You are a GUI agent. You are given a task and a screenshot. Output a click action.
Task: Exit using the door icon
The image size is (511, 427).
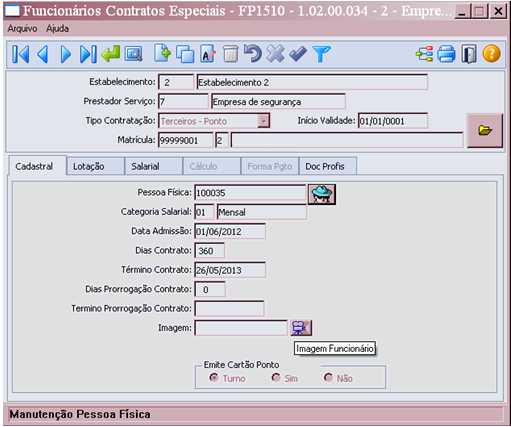(x=469, y=54)
